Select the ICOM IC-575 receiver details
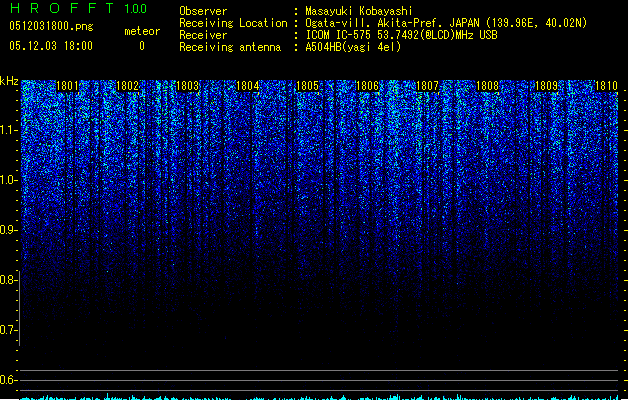This screenshot has height=400, width=629. point(402,35)
